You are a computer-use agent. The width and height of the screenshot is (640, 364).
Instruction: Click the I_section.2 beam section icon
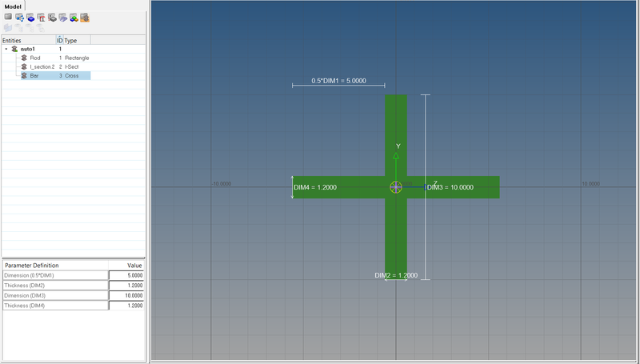coord(24,66)
